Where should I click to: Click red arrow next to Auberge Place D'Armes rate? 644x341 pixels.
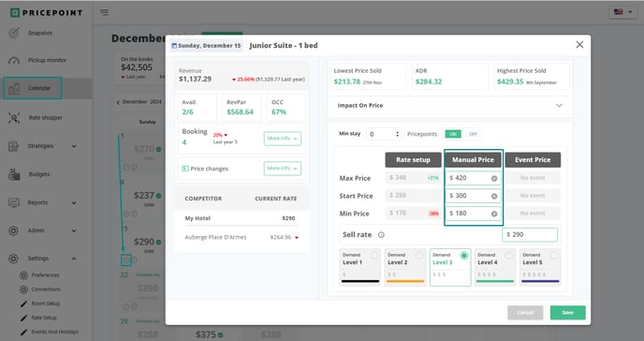click(x=297, y=237)
